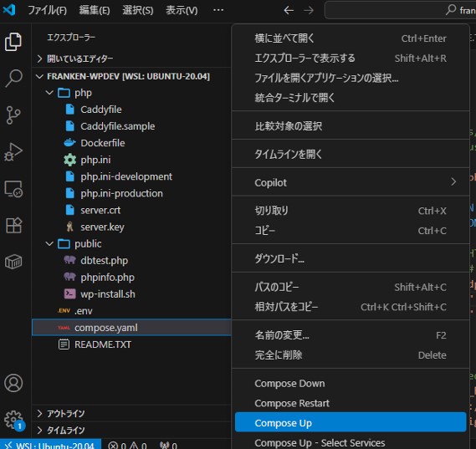Click the errors count icon in status bar

coord(113,446)
